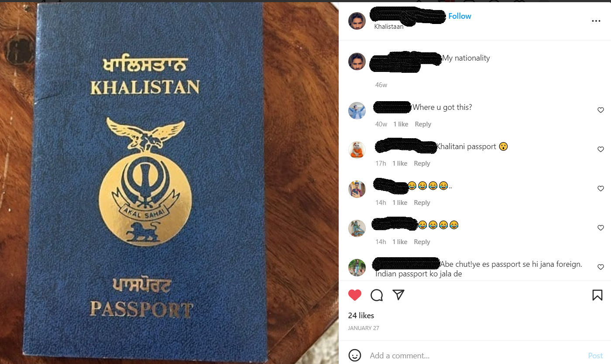Reply to 'Where u got this?' comment
This screenshot has width=611, height=364.
click(x=423, y=124)
